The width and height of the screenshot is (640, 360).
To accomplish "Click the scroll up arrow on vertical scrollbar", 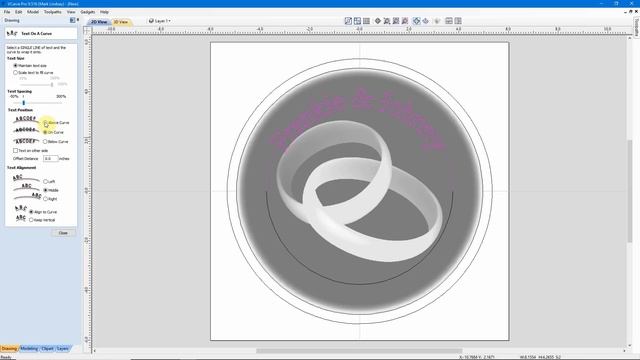I will [x=630, y=38].
